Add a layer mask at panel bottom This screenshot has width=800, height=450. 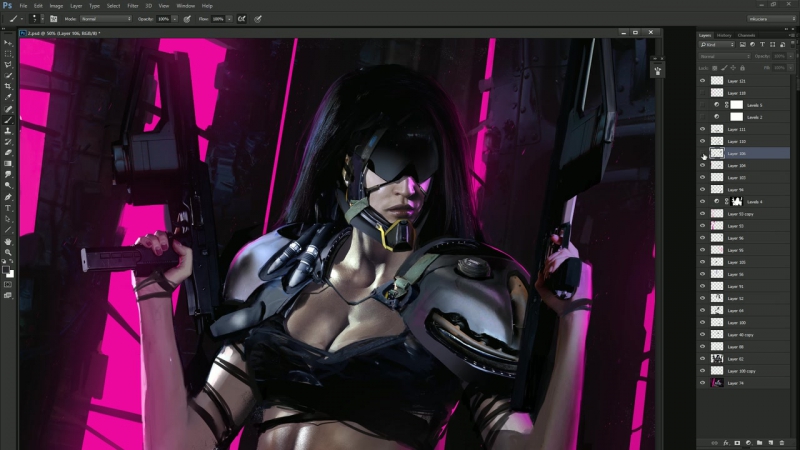click(737, 443)
